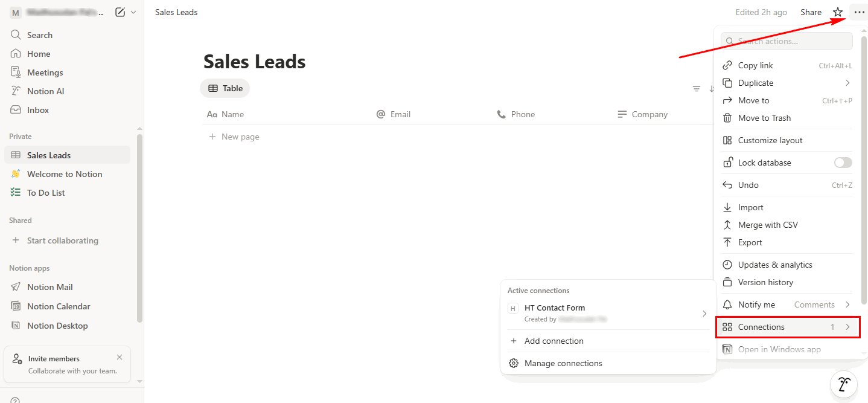Open the Notion AI assistant bubble
The height and width of the screenshot is (403, 868).
[x=843, y=384]
